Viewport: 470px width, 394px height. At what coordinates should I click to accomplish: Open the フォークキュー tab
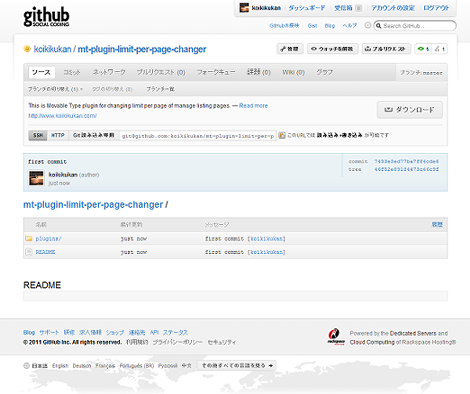[216, 72]
